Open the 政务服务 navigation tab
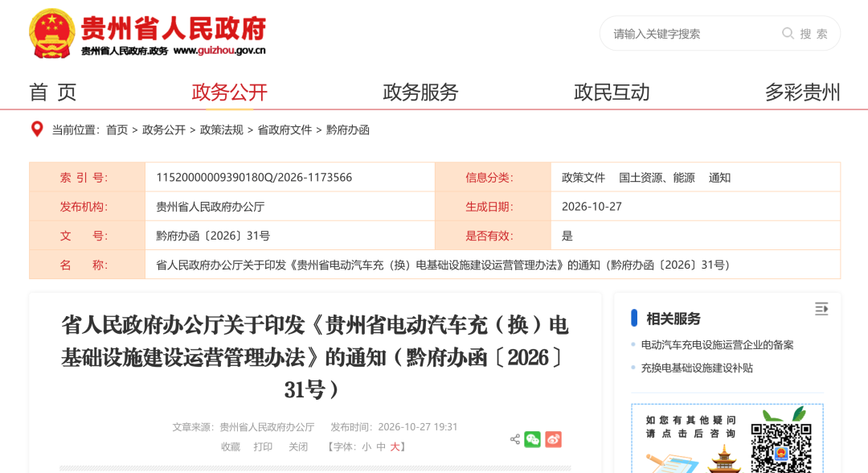Viewport: 868px width, 473px height. 420,92
